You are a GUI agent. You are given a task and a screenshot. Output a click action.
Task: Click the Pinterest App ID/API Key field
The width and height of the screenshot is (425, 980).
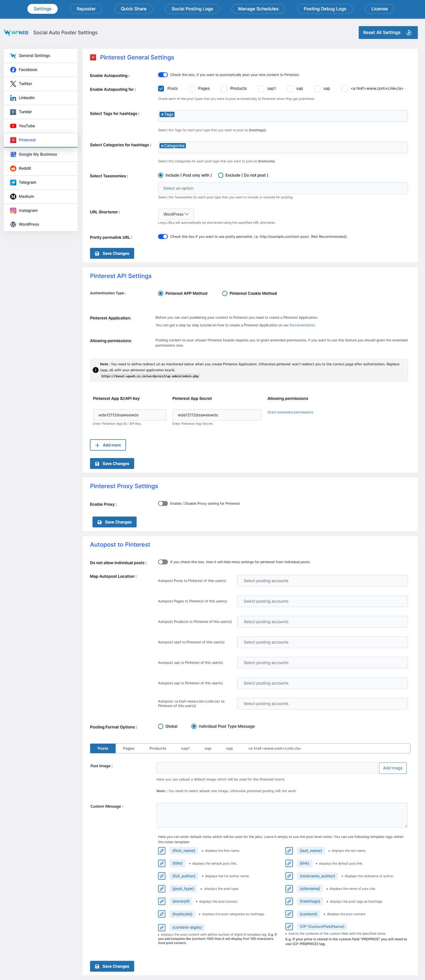130,415
